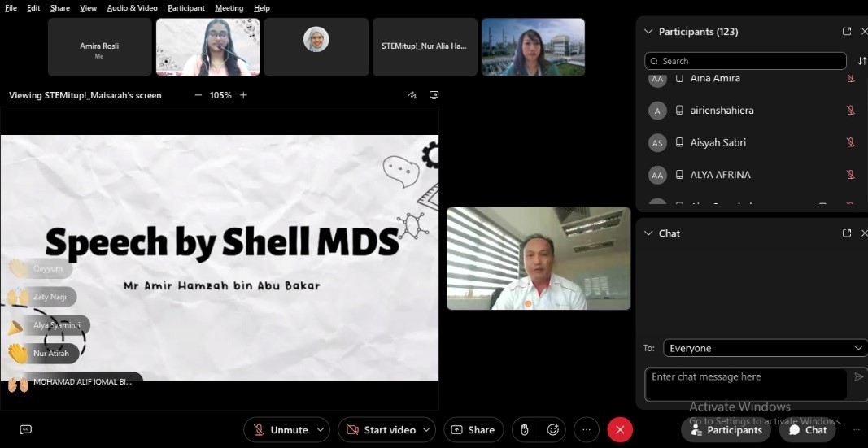Viewport: 868px width, 448px height.
Task: Toggle the Chat panel button
Action: 808,430
